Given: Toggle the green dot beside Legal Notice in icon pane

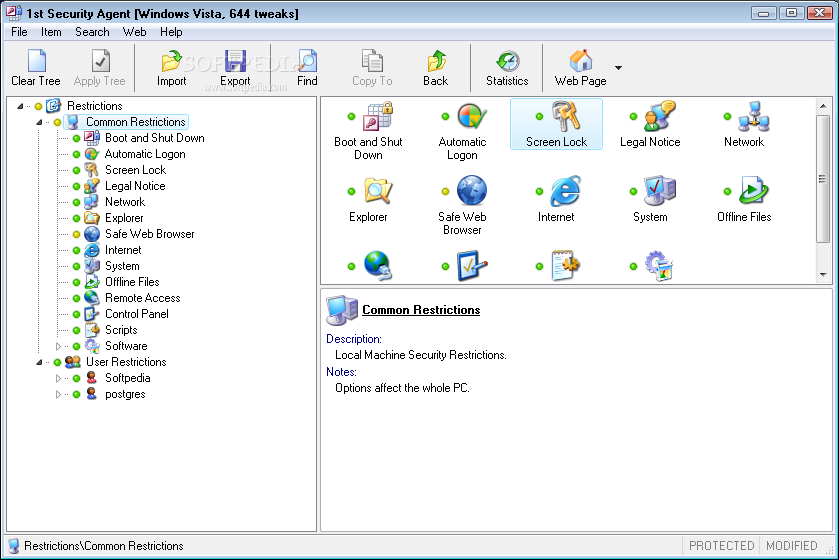Looking at the screenshot, I should point(634,117).
